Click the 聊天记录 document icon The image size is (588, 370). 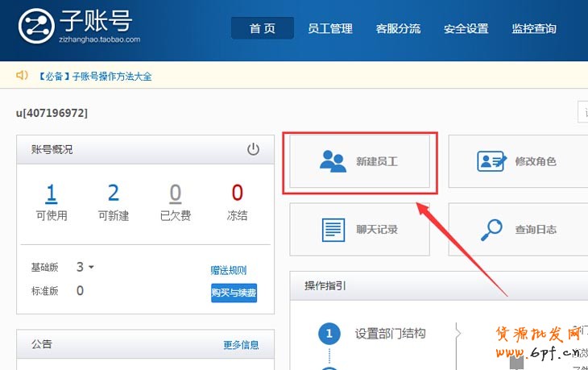tap(333, 230)
